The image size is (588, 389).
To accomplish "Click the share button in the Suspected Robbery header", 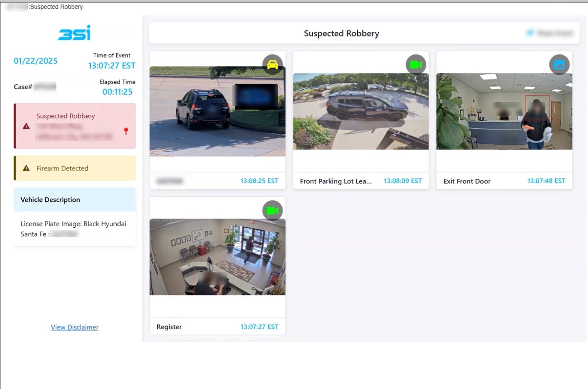I will tap(550, 33).
